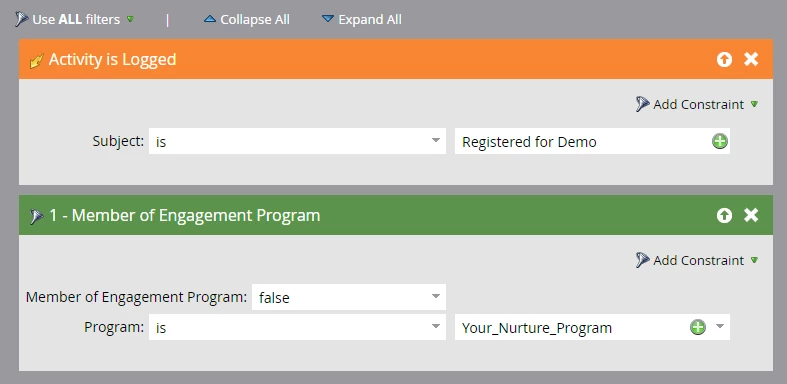Add Constraint to Member of Engagement Program
Viewport: 787px width, 384px height.
click(x=697, y=260)
